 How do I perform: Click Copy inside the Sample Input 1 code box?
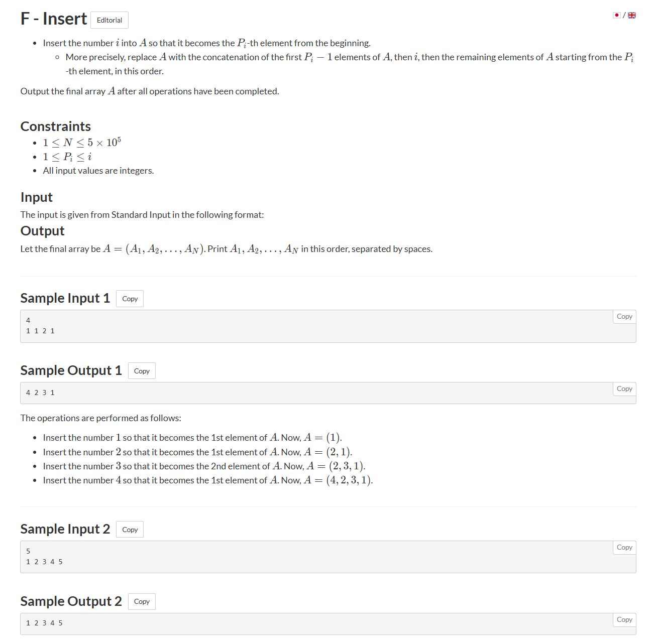(624, 317)
